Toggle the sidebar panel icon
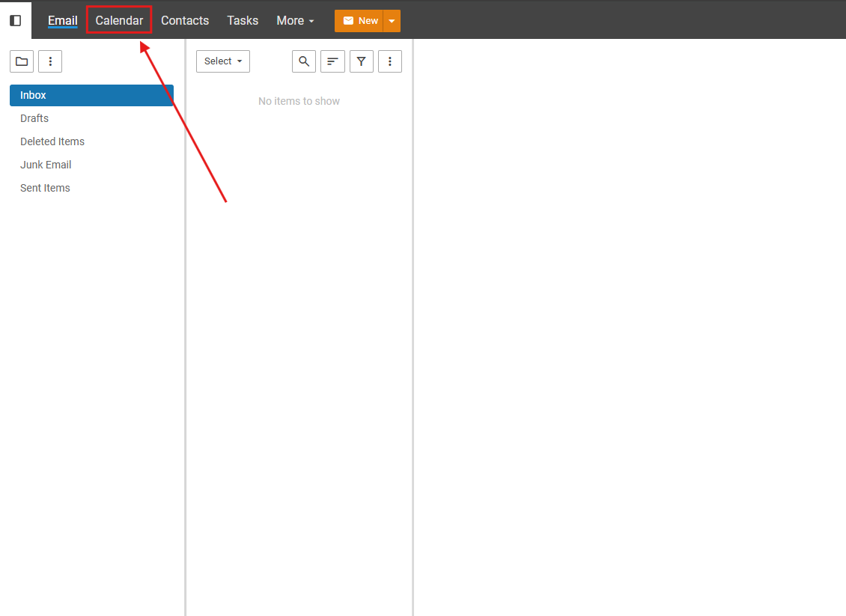The width and height of the screenshot is (846, 616). coord(15,20)
